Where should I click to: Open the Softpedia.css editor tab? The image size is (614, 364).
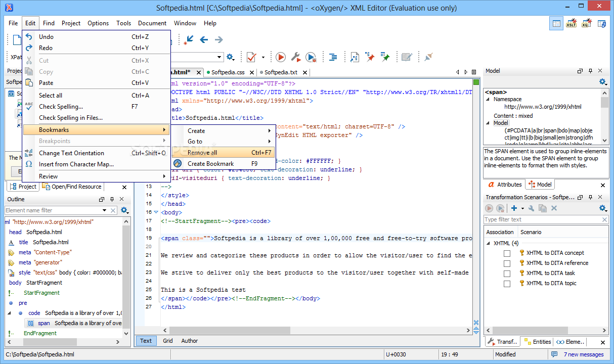(228, 72)
